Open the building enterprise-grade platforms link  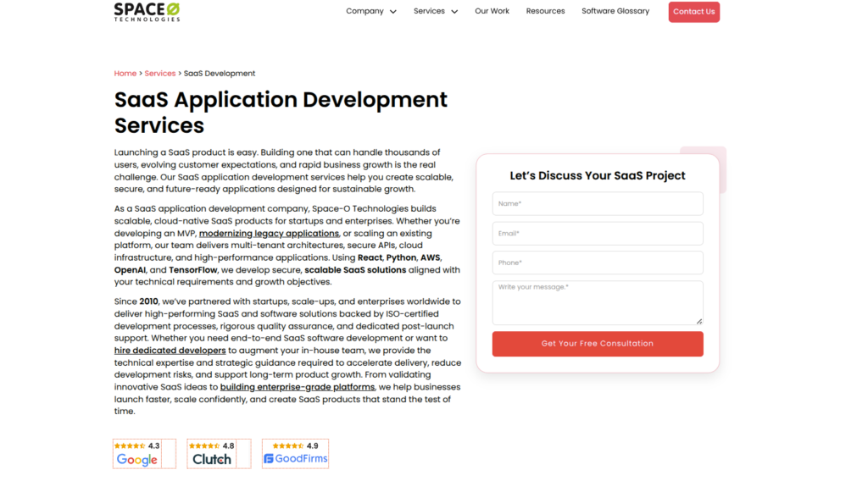point(298,387)
